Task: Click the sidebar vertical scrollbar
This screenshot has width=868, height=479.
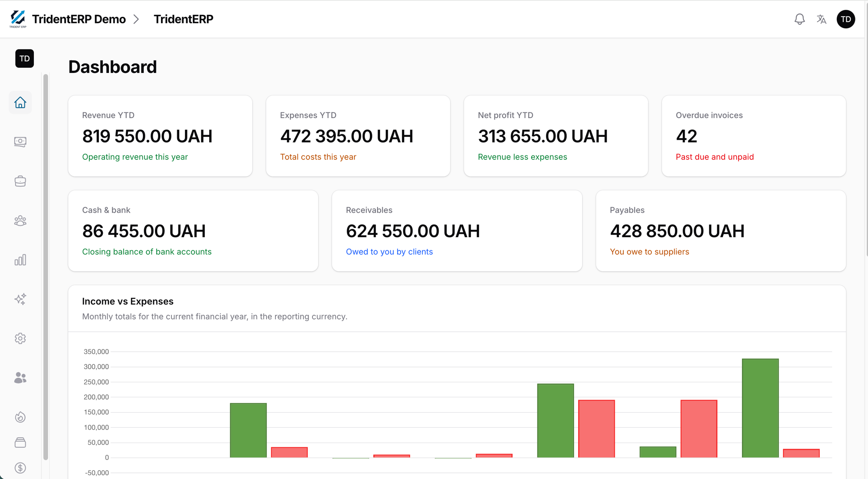Action: pyautogui.click(x=46, y=267)
